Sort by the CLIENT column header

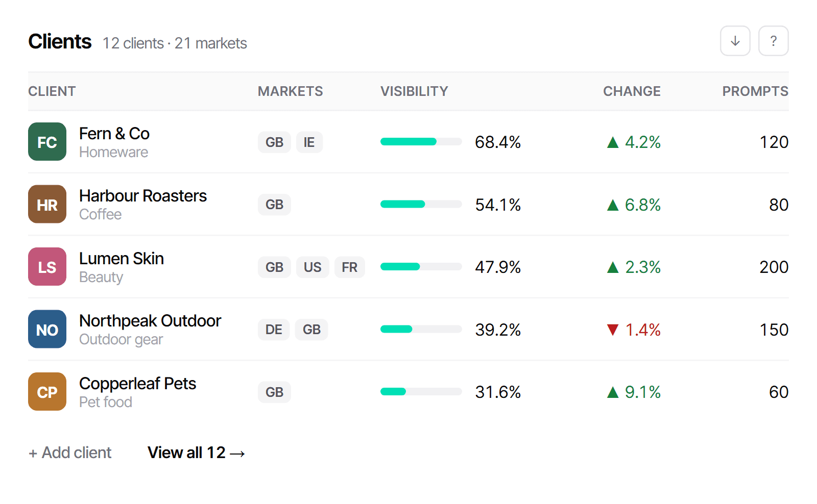click(52, 91)
